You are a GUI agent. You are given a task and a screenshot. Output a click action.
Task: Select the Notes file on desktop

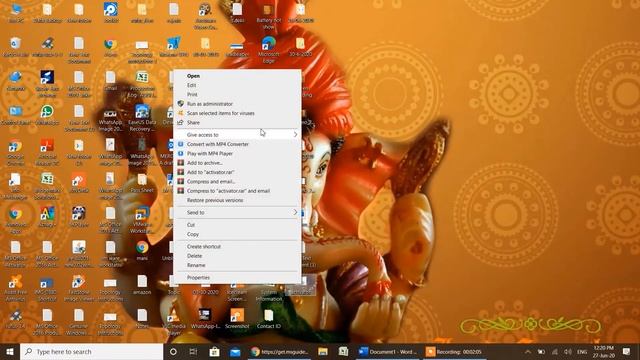tap(142, 318)
